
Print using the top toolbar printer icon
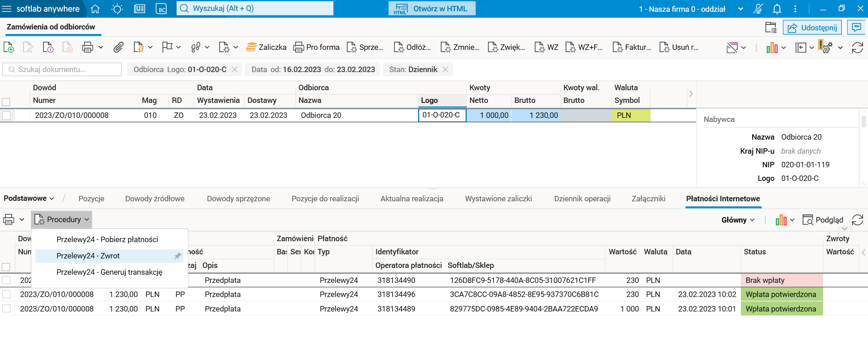88,47
